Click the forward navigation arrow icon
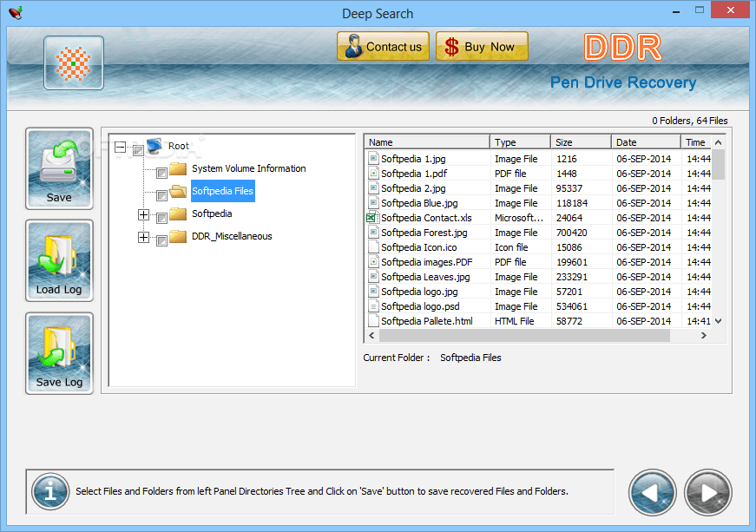Image resolution: width=756 pixels, height=532 pixels. [x=707, y=492]
